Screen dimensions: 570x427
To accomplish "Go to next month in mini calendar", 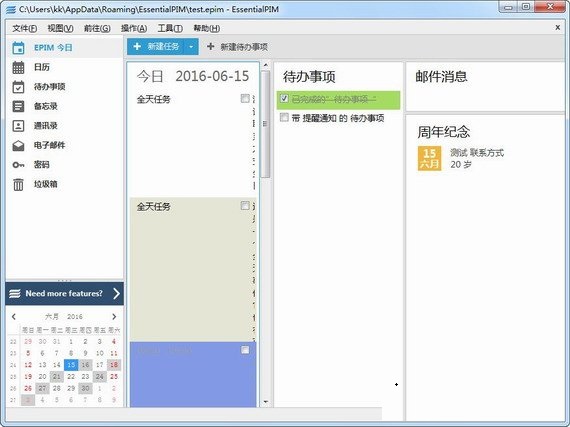I will [114, 317].
